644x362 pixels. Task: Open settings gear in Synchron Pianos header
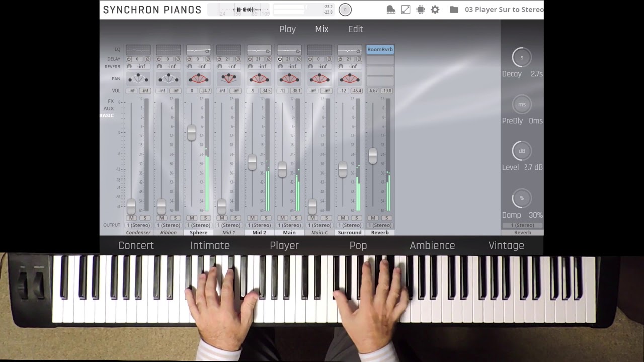point(435,10)
